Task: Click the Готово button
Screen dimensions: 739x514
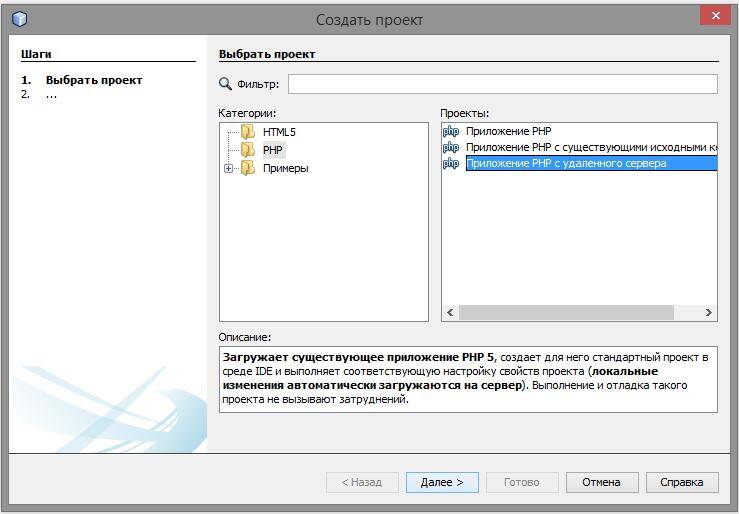Action: coord(522,482)
